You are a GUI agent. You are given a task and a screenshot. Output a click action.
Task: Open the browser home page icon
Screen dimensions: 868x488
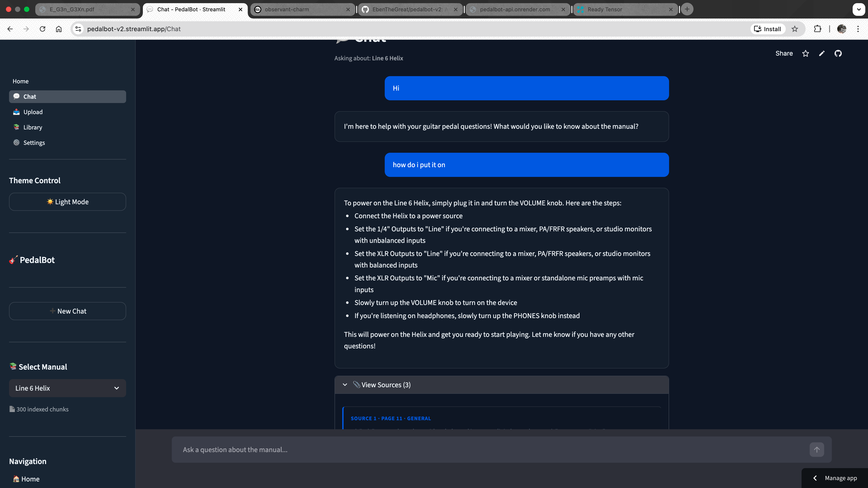coord(59,29)
